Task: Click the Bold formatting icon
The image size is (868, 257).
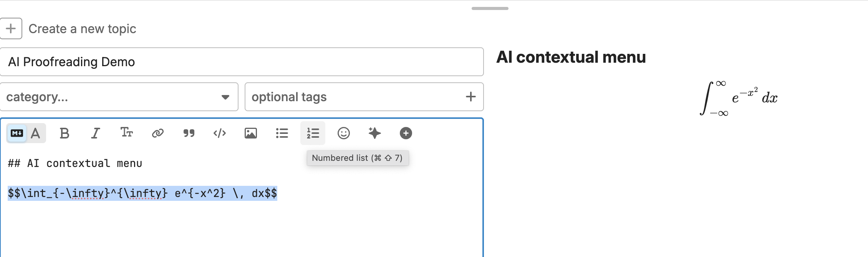Action: pos(65,133)
